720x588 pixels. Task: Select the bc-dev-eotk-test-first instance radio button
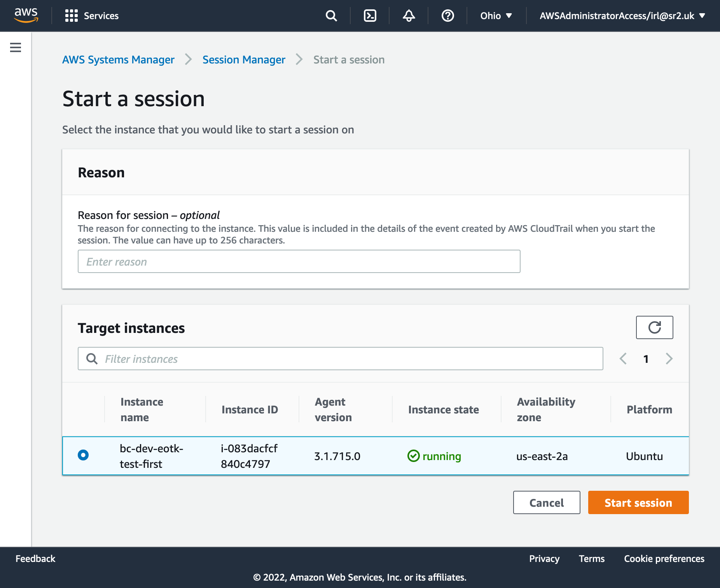point(83,455)
